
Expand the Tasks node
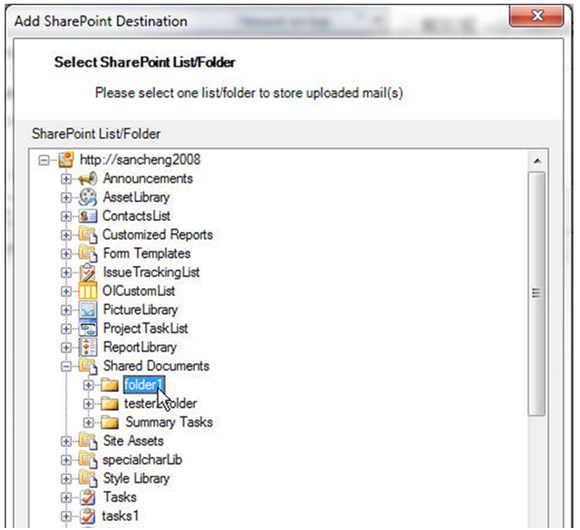66,497
